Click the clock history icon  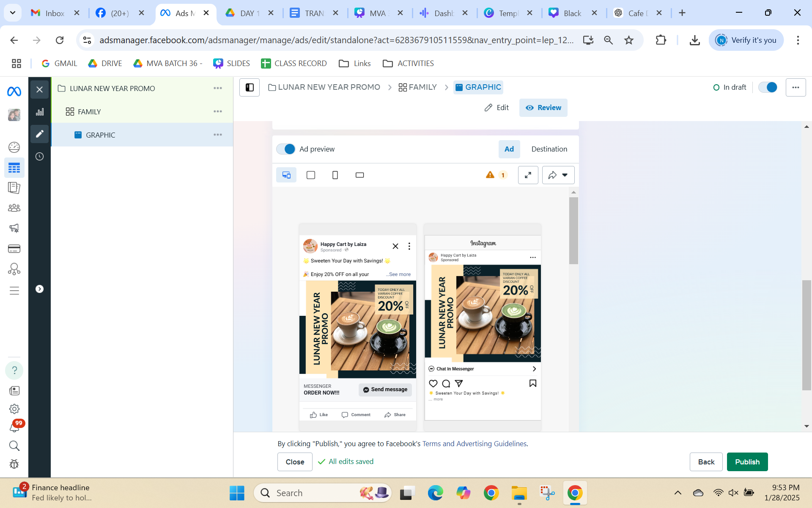(40, 157)
